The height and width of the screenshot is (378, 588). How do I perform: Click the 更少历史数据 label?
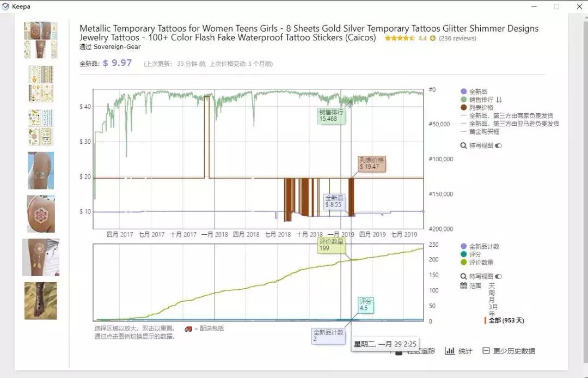(x=514, y=351)
